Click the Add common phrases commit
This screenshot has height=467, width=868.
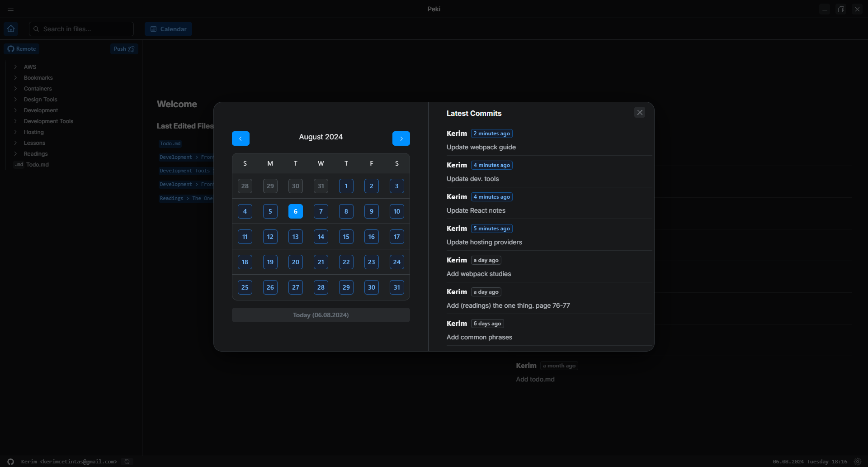tap(479, 337)
